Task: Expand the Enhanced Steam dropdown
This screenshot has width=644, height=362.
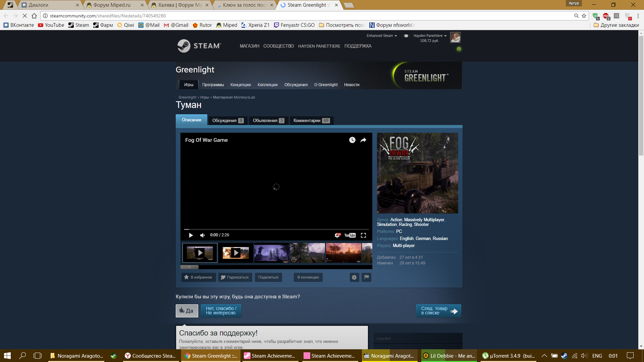Action: (382, 36)
